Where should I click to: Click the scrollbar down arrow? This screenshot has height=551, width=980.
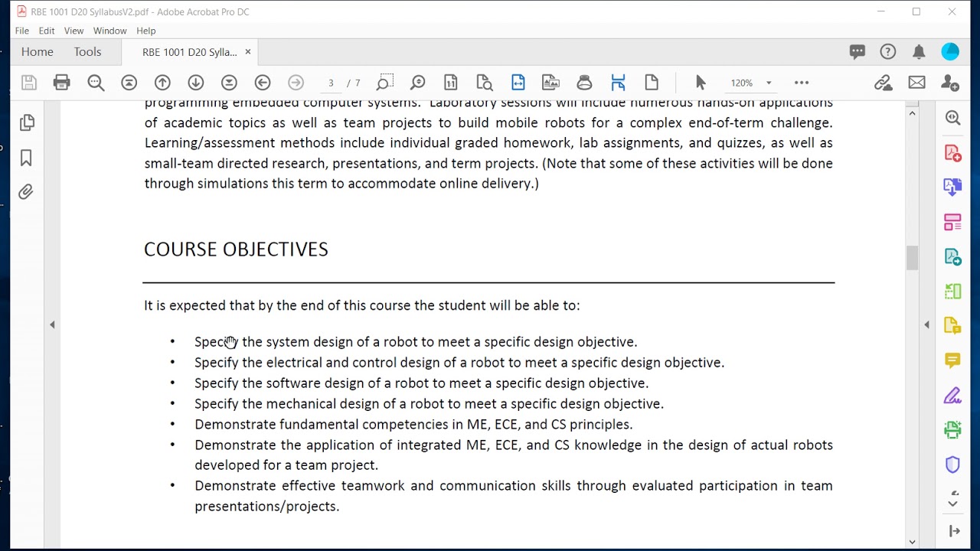(912, 542)
